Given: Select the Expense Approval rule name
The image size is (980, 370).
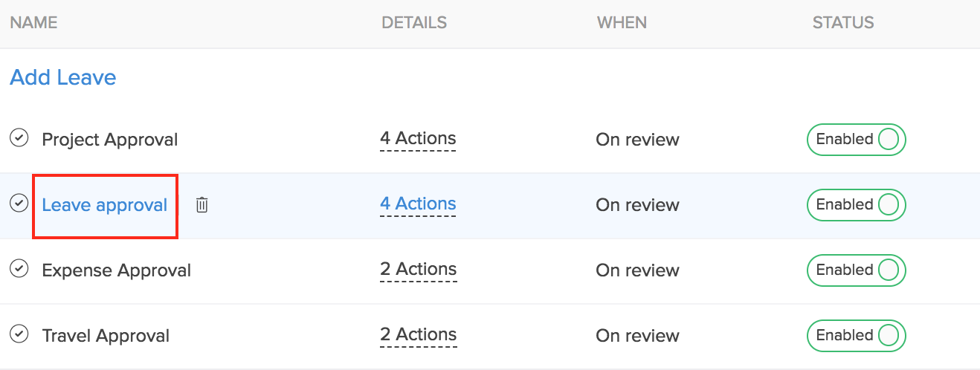Looking at the screenshot, I should click(x=116, y=270).
